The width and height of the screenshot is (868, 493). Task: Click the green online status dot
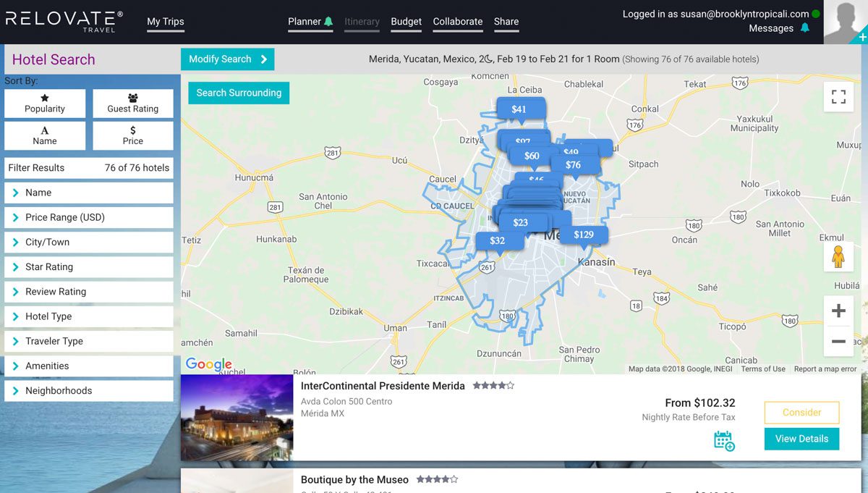(816, 14)
